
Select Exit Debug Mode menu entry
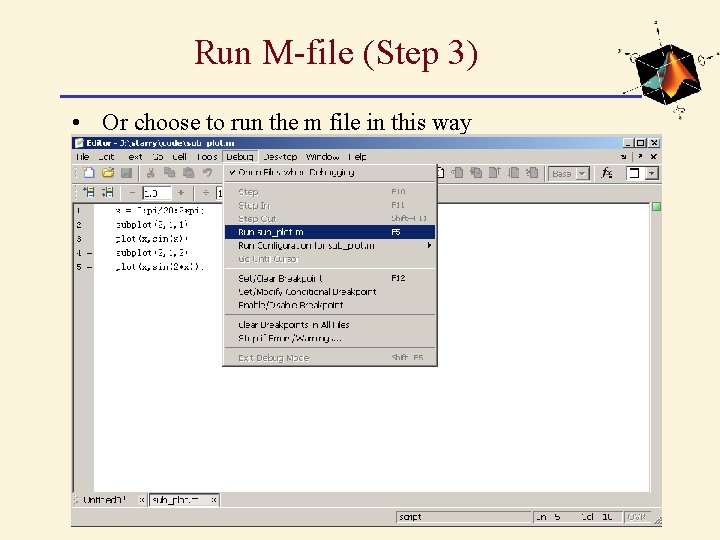[330, 358]
